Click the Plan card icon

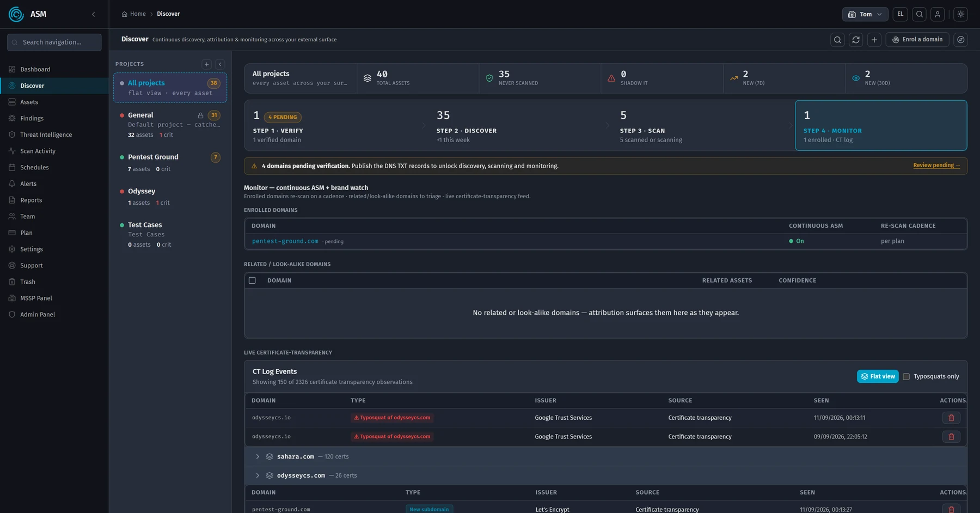tap(12, 233)
